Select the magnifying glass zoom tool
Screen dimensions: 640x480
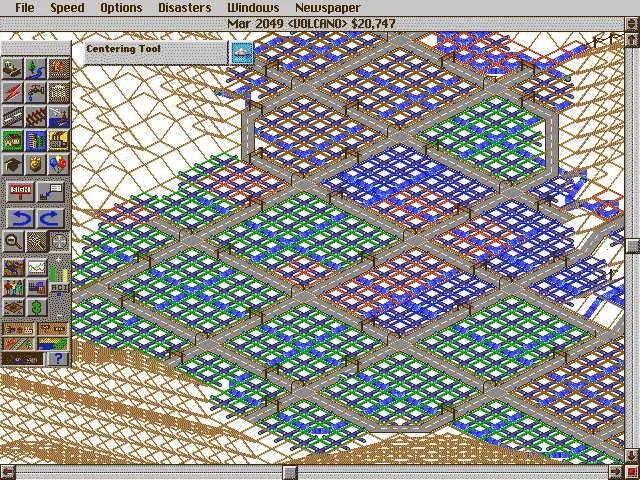click(12, 241)
